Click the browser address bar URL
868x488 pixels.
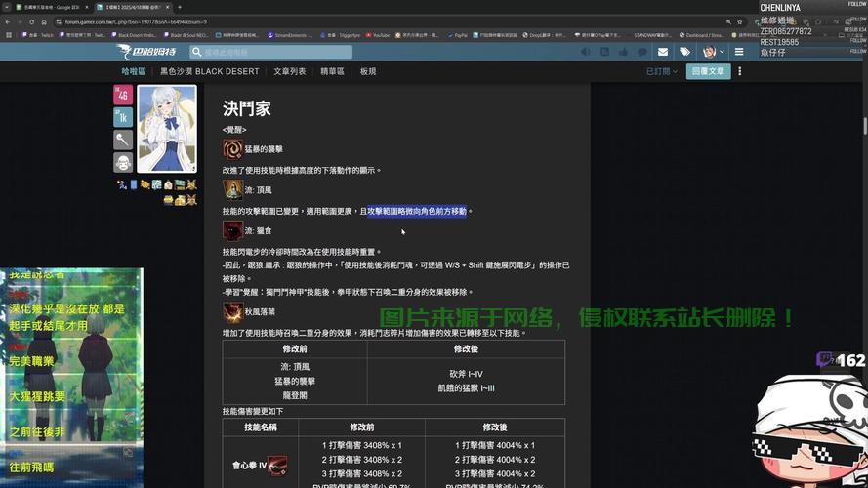136,22
